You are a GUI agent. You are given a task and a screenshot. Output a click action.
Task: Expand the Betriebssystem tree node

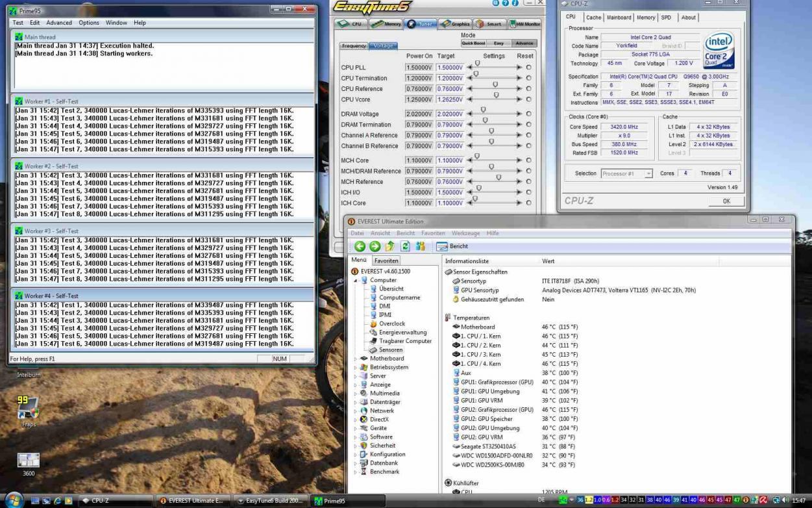[356, 367]
